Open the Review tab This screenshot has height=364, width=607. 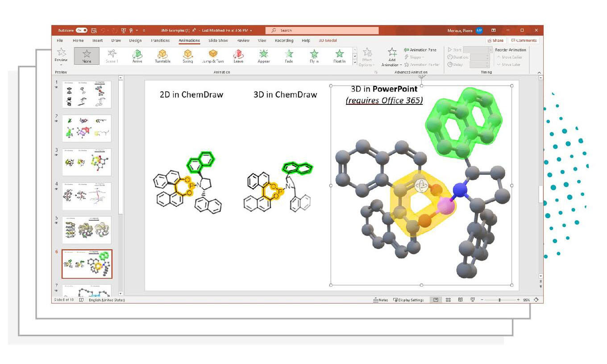click(x=243, y=41)
